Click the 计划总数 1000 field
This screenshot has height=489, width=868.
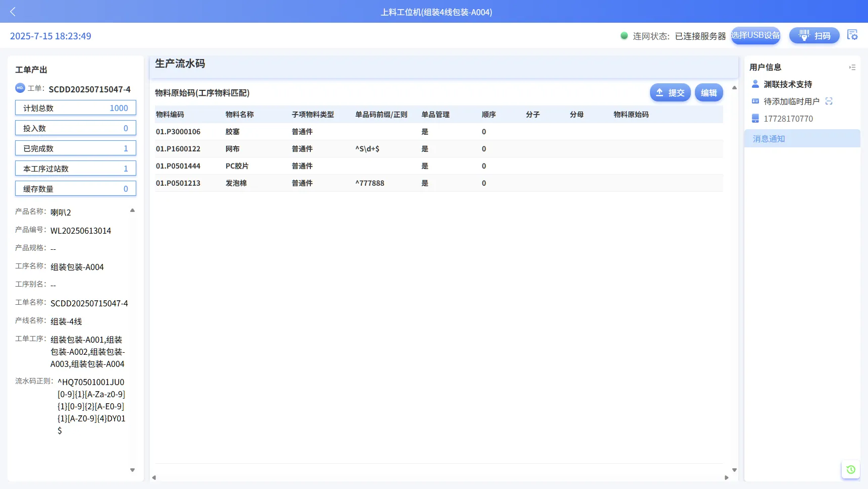click(76, 108)
